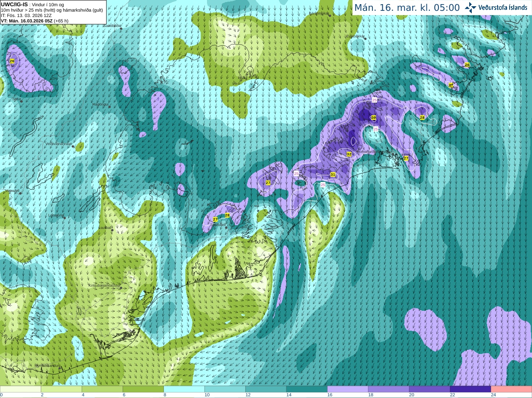Click the Setur station label
532x398 pixels.
[x=17, y=99]
